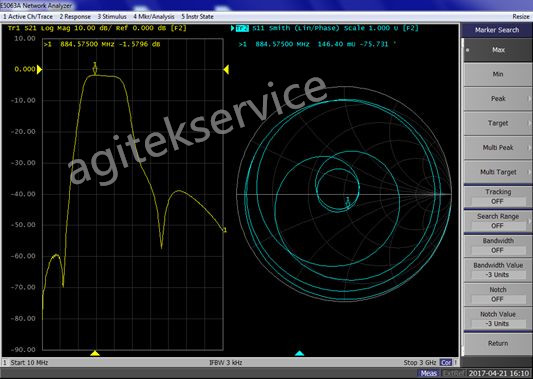The height and width of the screenshot is (379, 533).
Task: Expand the Target search submenu
Action: pos(498,123)
